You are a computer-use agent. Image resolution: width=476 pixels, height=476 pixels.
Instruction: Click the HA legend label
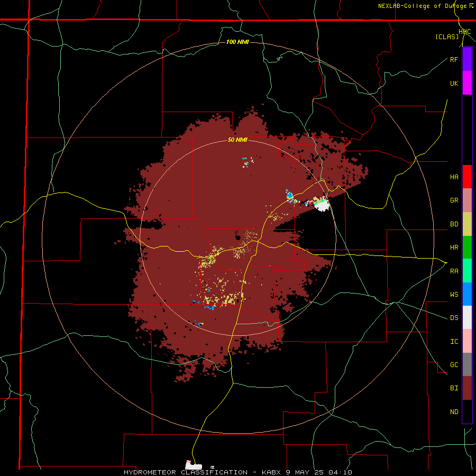(454, 177)
